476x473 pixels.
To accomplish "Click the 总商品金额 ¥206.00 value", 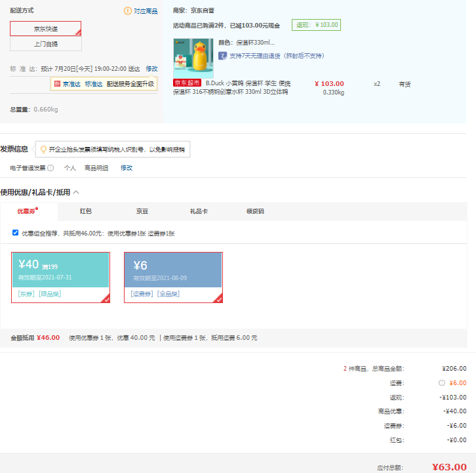I will tap(454, 369).
